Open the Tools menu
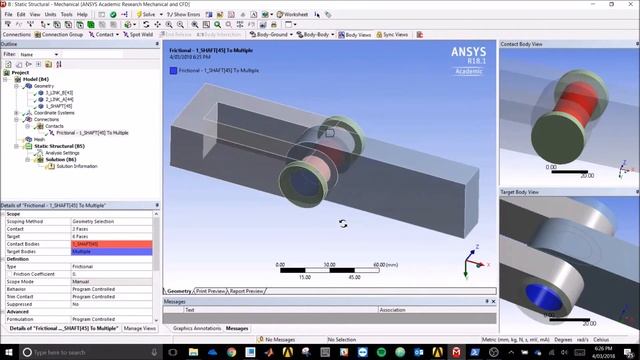640x360 pixels. coord(67,14)
